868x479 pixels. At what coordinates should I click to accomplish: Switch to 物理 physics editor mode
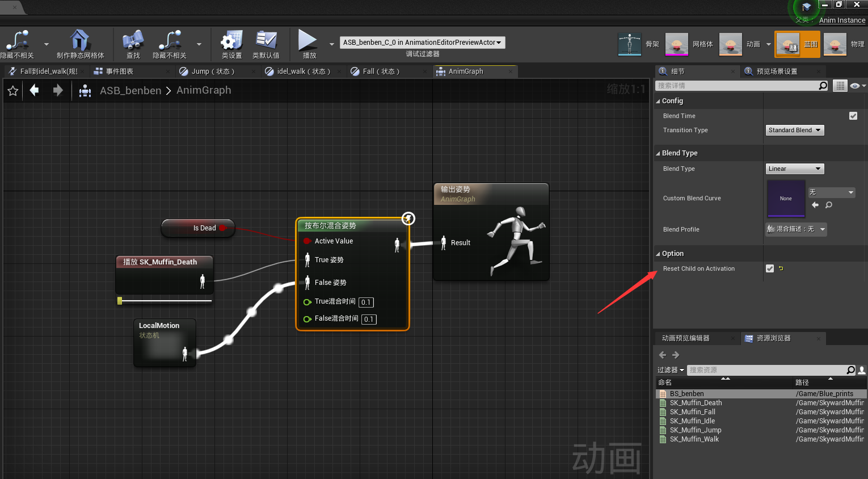(x=835, y=44)
